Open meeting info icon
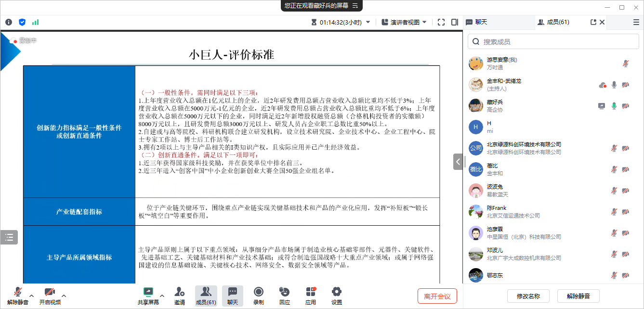Image resolution: width=644 pixels, height=309 pixels. 9,22
